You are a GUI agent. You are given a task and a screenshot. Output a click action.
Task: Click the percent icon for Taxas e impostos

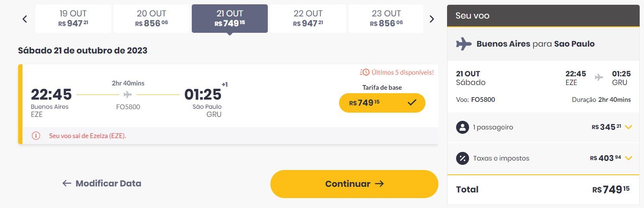[463, 158]
